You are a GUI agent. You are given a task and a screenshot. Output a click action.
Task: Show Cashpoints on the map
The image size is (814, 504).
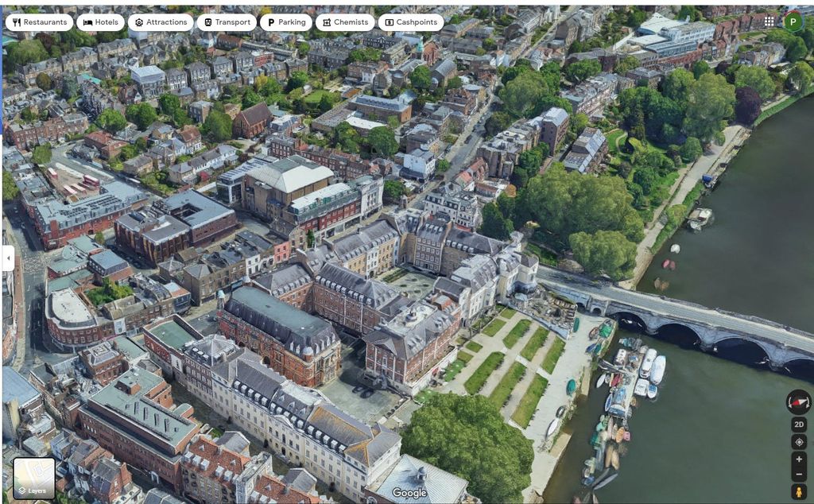pyautogui.click(x=411, y=22)
